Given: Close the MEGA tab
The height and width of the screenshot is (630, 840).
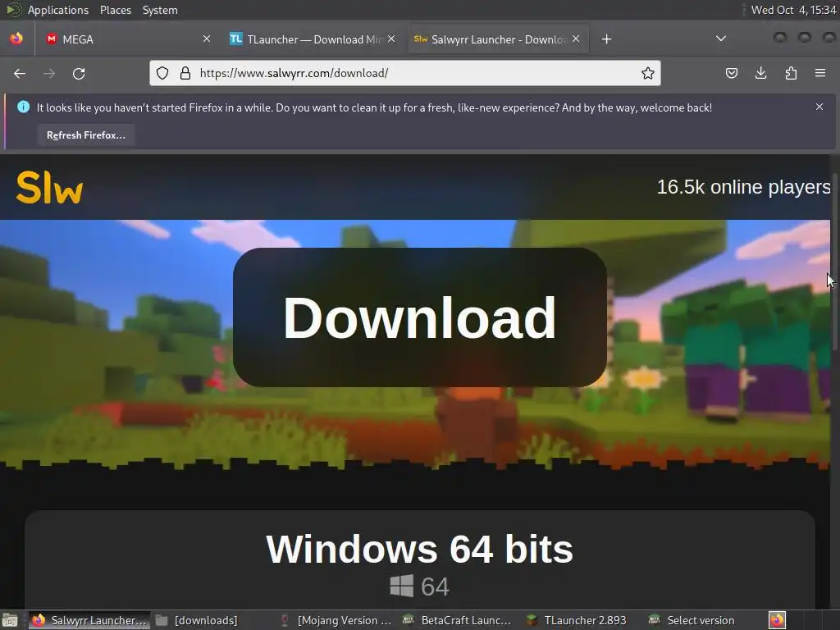Looking at the screenshot, I should coord(207,39).
